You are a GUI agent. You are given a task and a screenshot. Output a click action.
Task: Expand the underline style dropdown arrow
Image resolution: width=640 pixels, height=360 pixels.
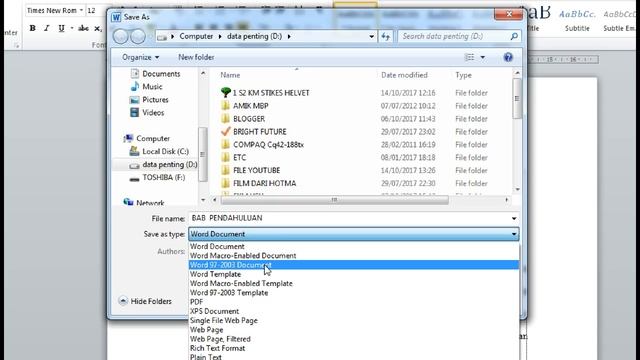click(x=72, y=28)
